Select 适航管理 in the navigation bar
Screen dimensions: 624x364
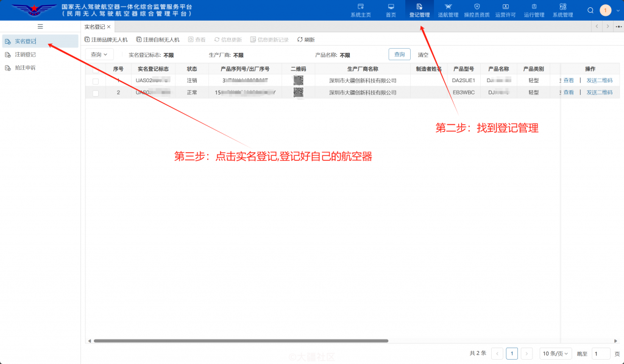[448, 12]
